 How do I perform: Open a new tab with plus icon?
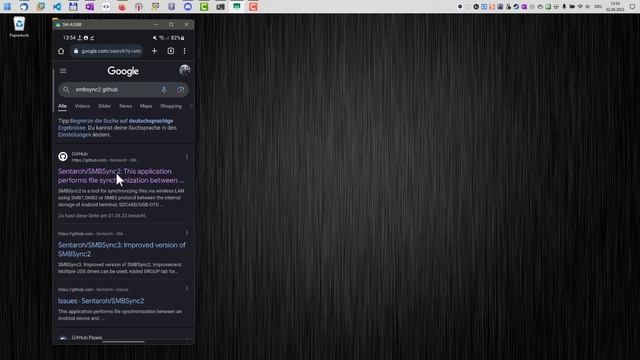154,51
